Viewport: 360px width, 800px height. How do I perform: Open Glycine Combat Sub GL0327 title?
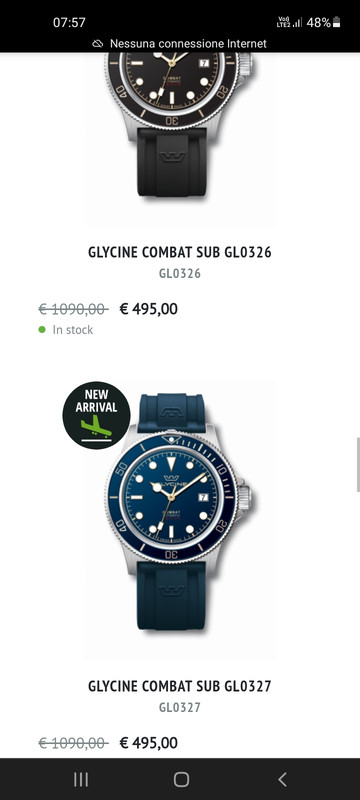click(179, 686)
